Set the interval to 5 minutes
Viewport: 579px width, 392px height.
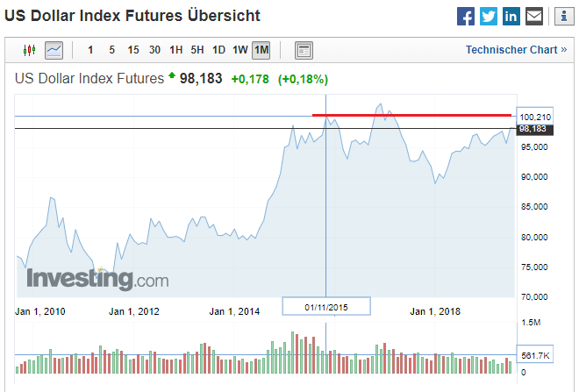(x=111, y=50)
